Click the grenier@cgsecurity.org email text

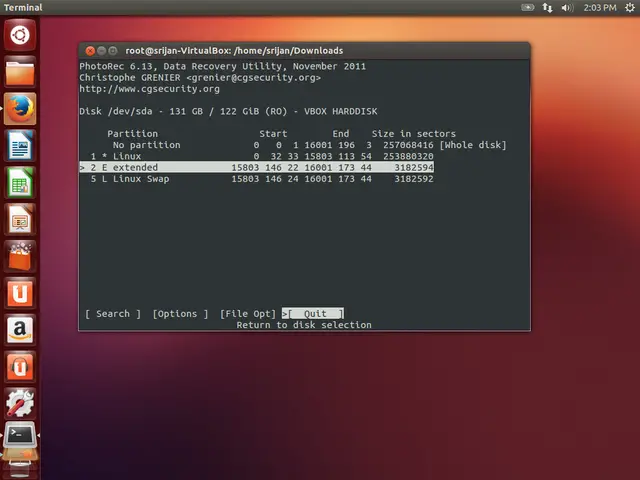point(253,78)
